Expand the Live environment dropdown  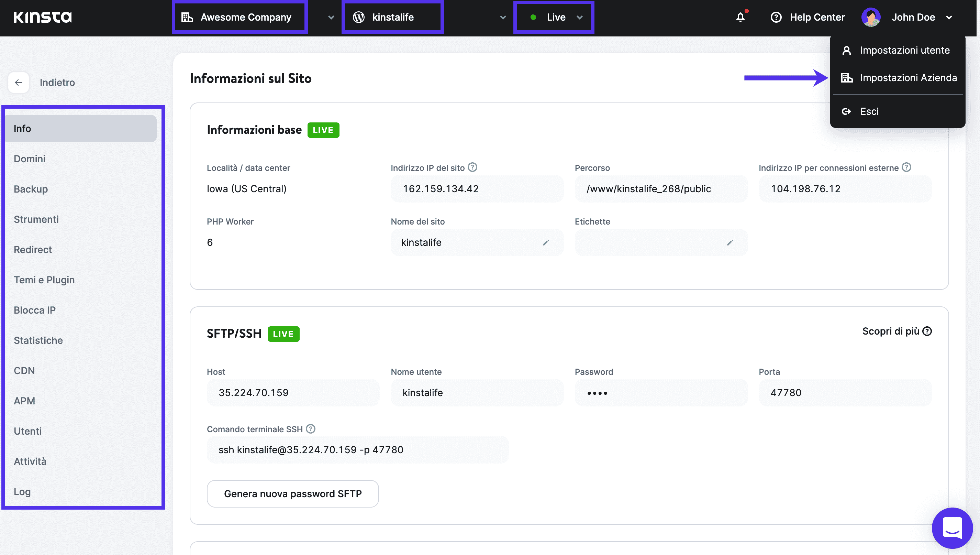coord(580,17)
